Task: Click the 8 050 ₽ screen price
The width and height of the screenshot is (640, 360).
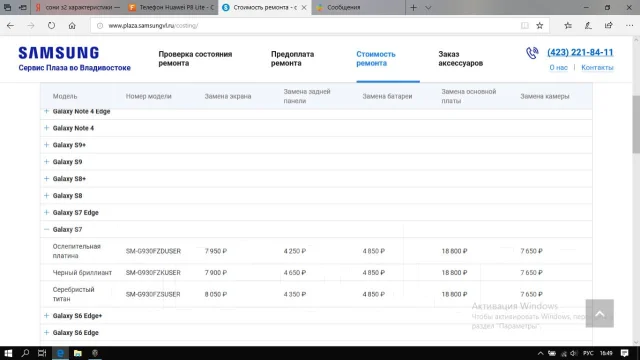Action: pos(216,294)
